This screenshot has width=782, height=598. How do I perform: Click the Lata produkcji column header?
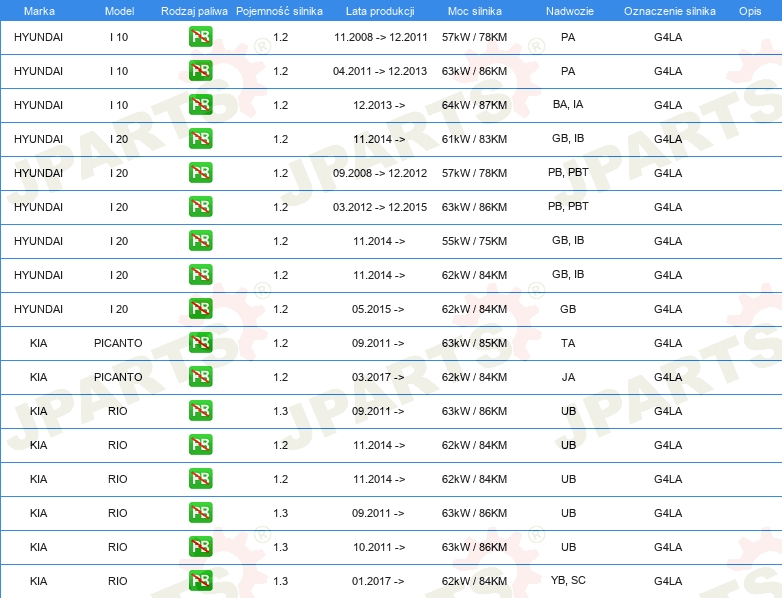click(380, 11)
